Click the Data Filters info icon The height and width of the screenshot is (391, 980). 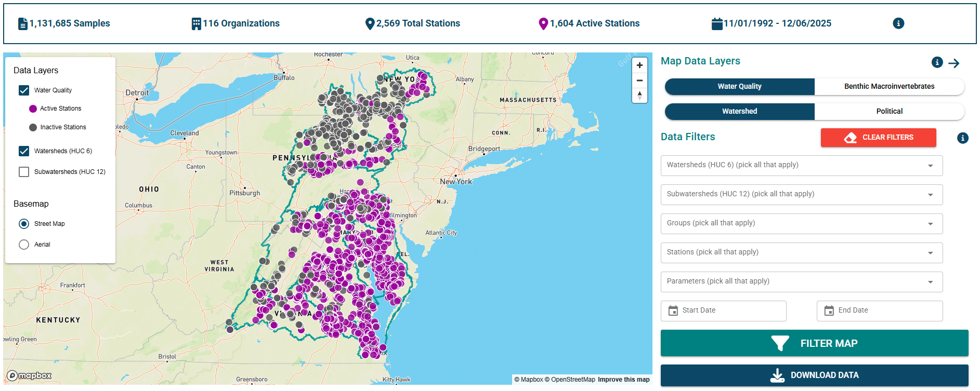[962, 138]
